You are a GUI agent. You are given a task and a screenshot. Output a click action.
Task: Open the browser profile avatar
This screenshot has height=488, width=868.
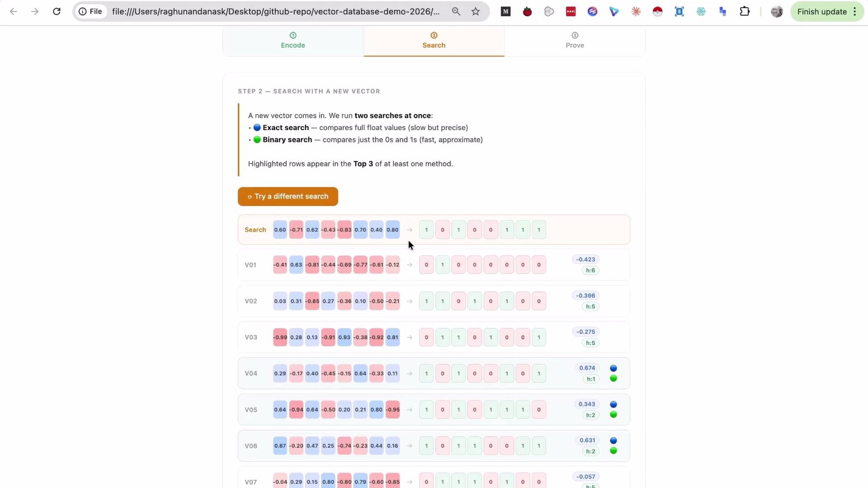pos(777,12)
